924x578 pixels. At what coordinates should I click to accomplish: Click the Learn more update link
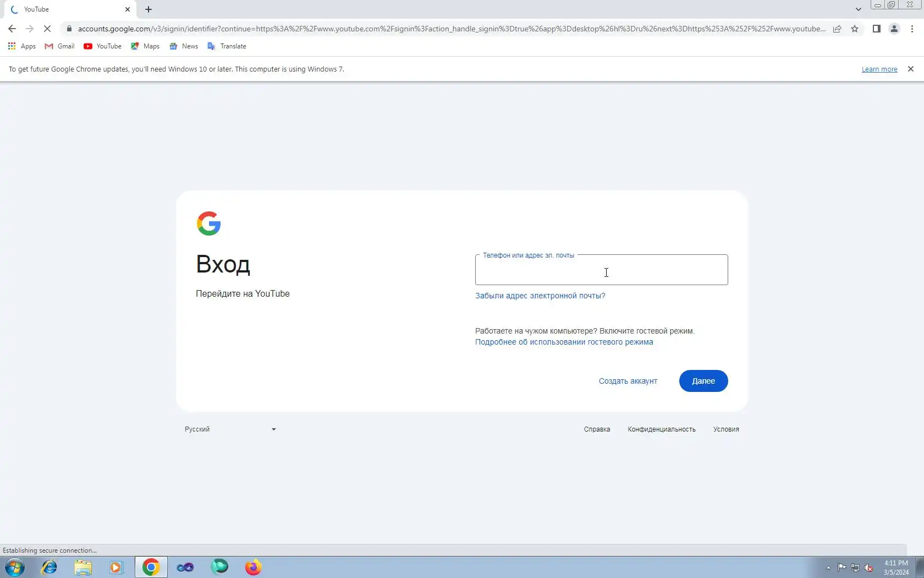tap(879, 69)
